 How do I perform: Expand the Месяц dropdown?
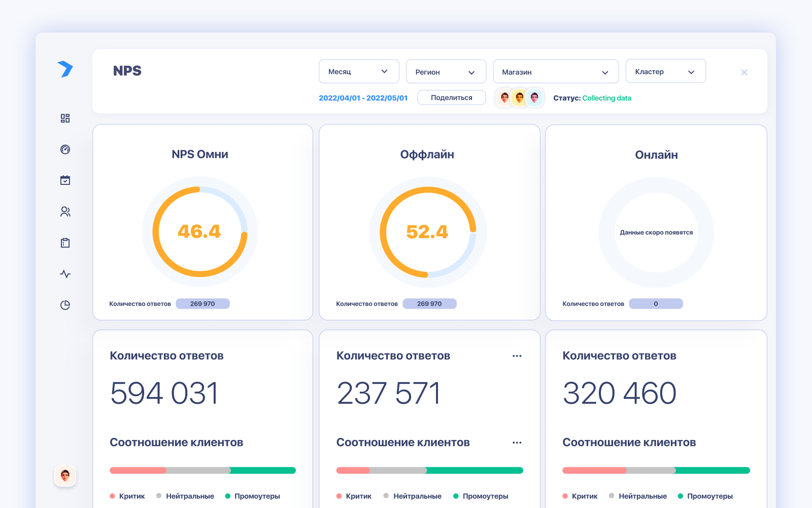point(358,72)
